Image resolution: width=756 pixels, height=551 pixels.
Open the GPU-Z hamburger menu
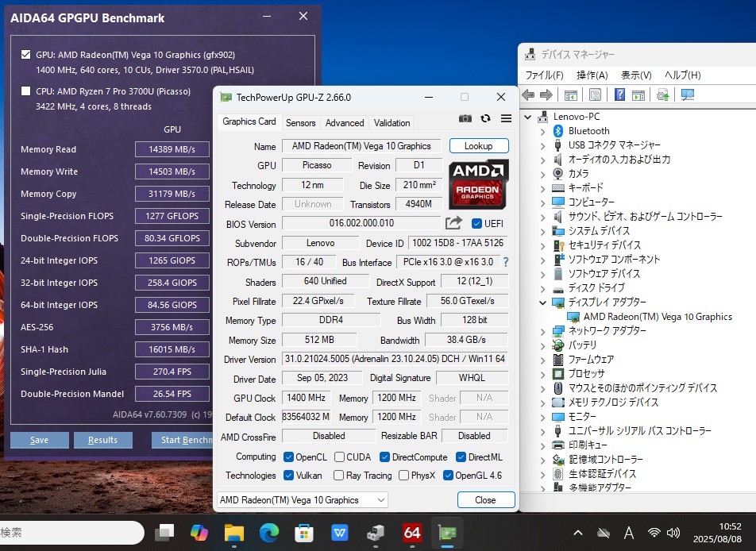coord(506,118)
